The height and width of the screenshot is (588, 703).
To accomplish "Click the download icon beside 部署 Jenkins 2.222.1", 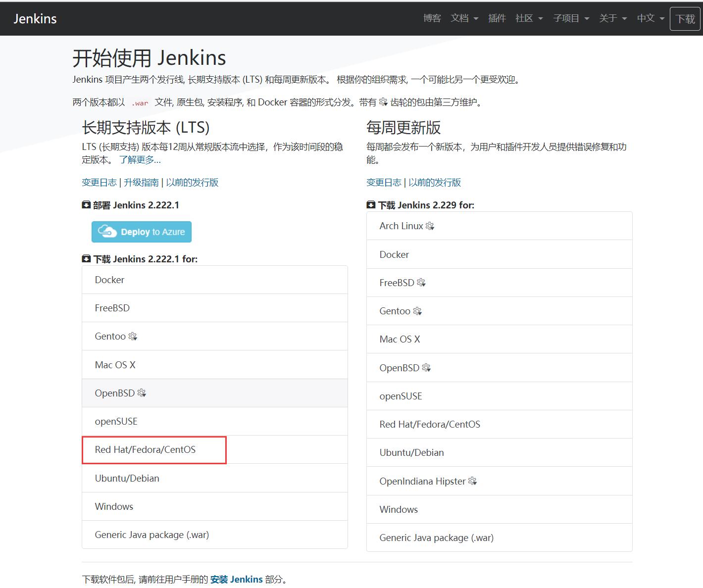I will point(86,205).
